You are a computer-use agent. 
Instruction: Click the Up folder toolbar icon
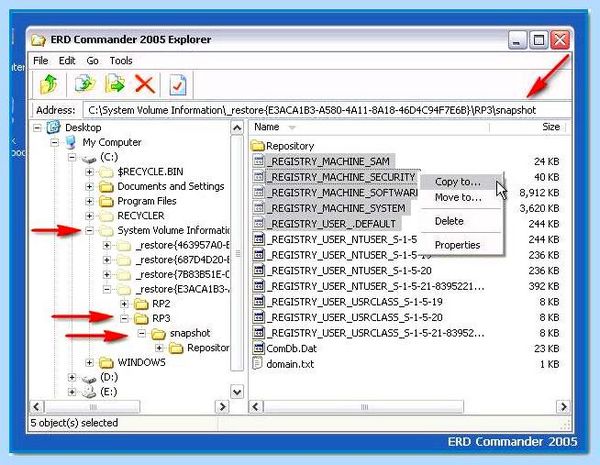tap(49, 84)
